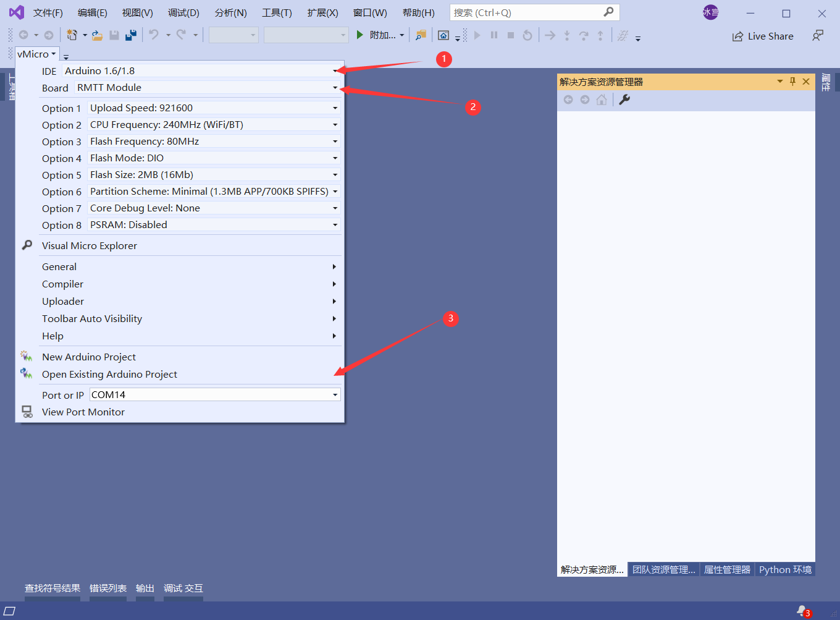Open the 窗口(W) menu
Screen dimensions: 840x620
click(370, 12)
